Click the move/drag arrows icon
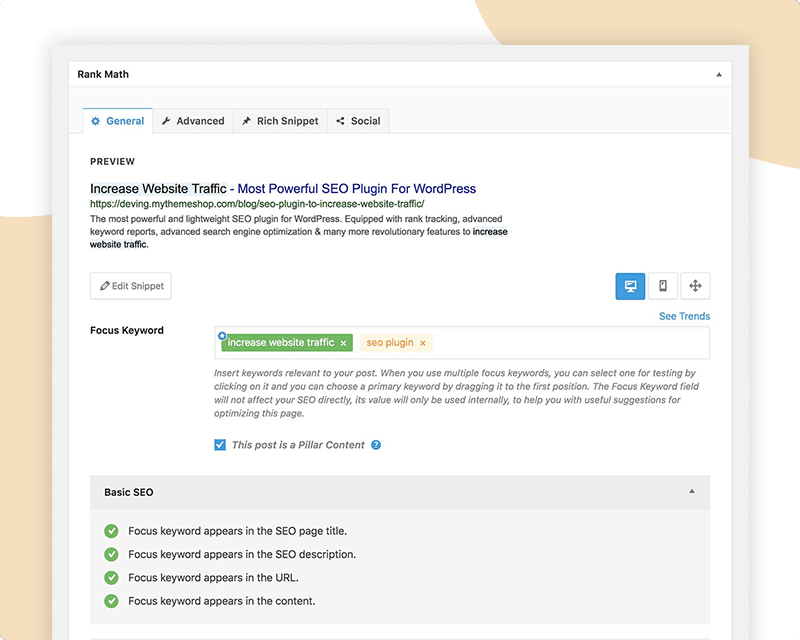Screen dimensions: 800x640 695,286
